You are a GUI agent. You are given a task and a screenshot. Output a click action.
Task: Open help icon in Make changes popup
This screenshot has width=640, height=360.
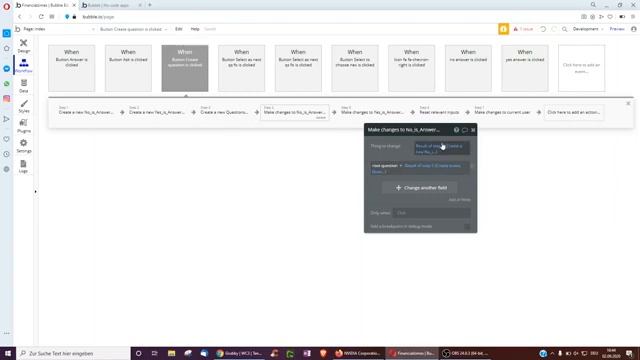456,130
